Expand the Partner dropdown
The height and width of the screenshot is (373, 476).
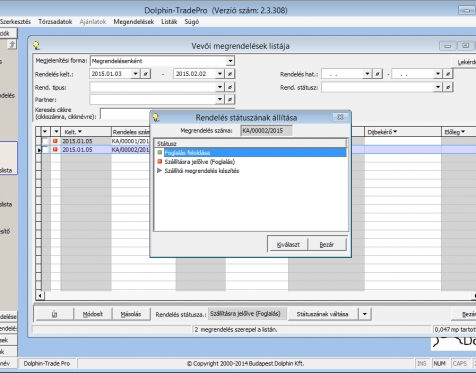(220, 99)
